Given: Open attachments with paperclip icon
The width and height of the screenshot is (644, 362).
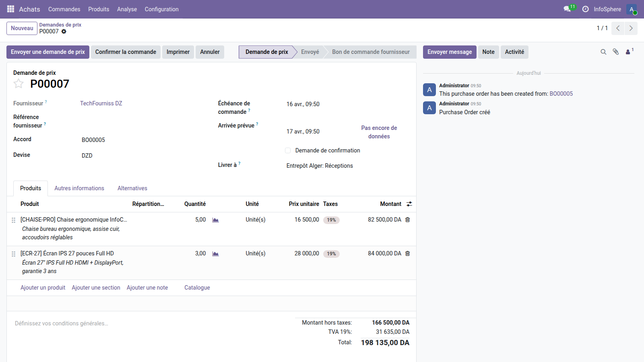Looking at the screenshot, I should [615, 52].
